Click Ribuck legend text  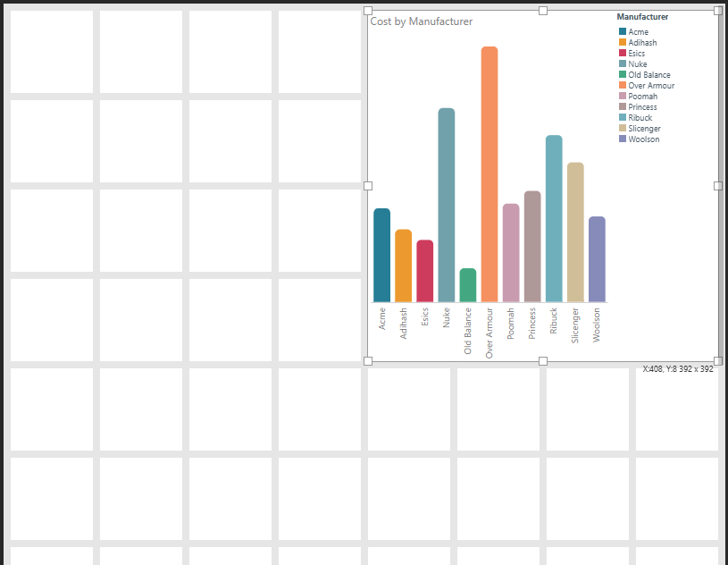tap(640, 117)
